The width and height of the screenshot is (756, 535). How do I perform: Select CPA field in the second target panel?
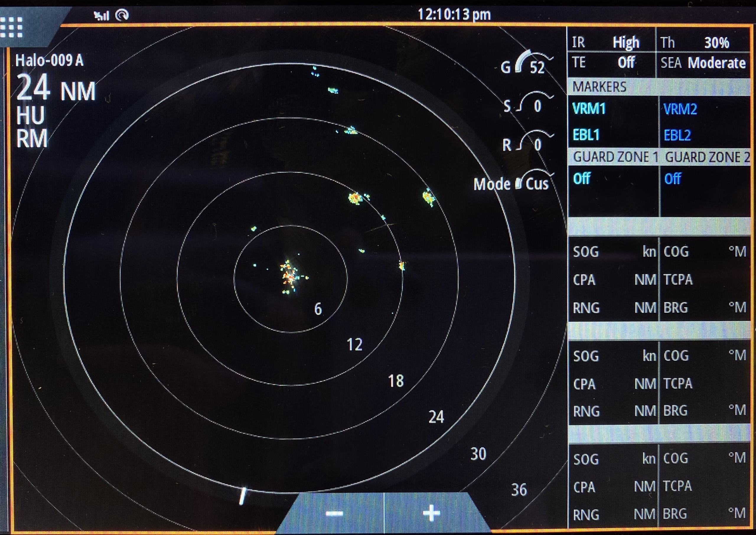[614, 384]
